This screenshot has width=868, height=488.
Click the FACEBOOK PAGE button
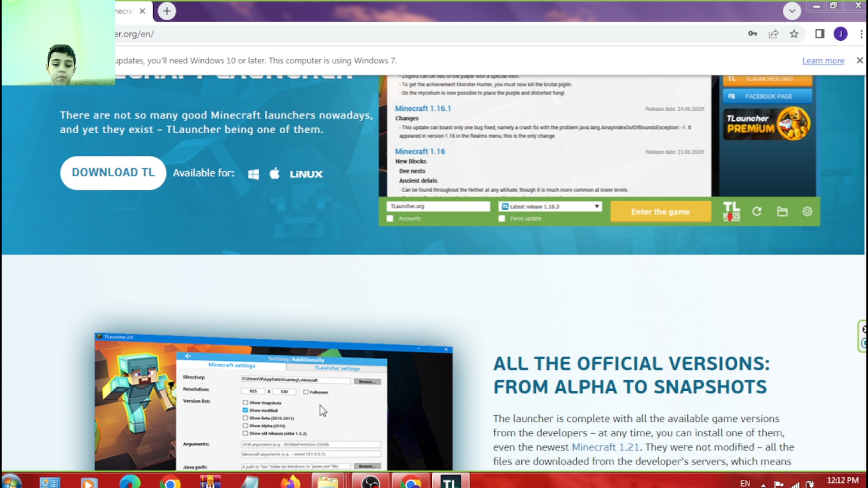click(x=767, y=96)
